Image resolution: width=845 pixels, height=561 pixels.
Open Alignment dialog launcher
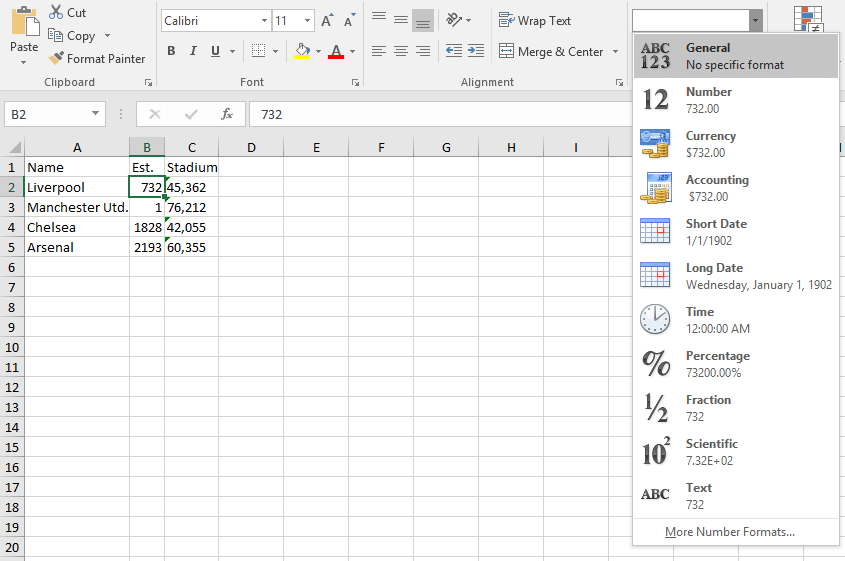tap(619, 82)
